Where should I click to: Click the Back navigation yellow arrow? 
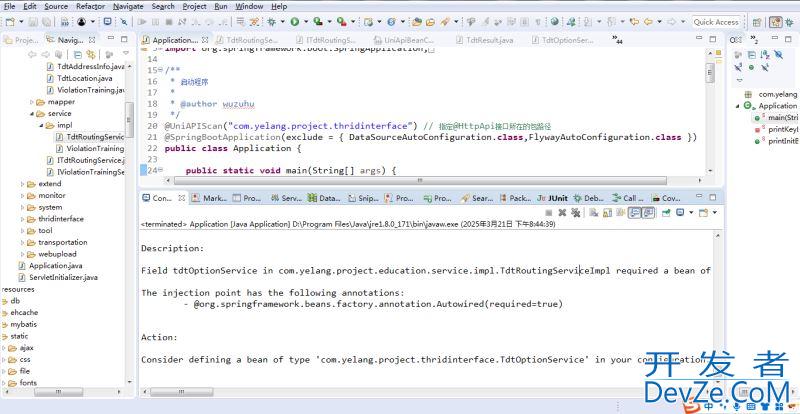point(648,22)
